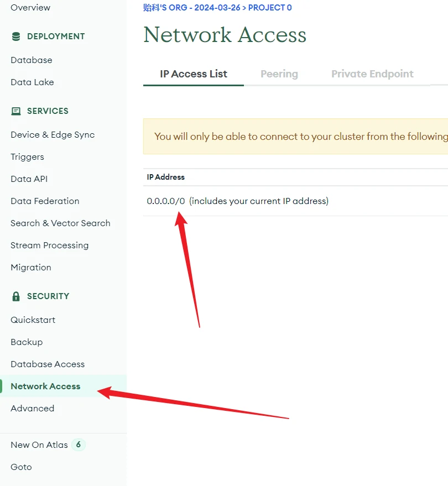Select the IP Access List tab

194,74
